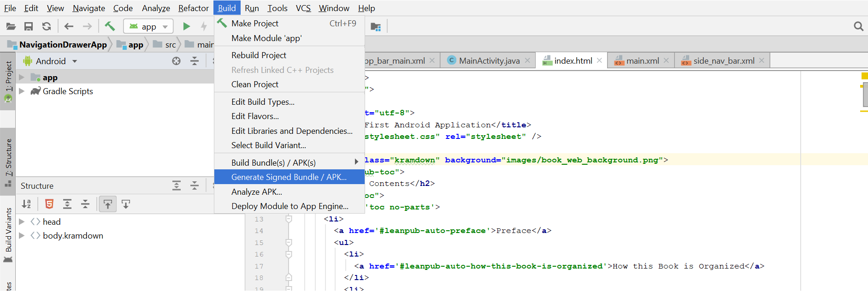Click the Sync refresh toolbar icon
Screen dimensions: 868x299
click(47, 26)
